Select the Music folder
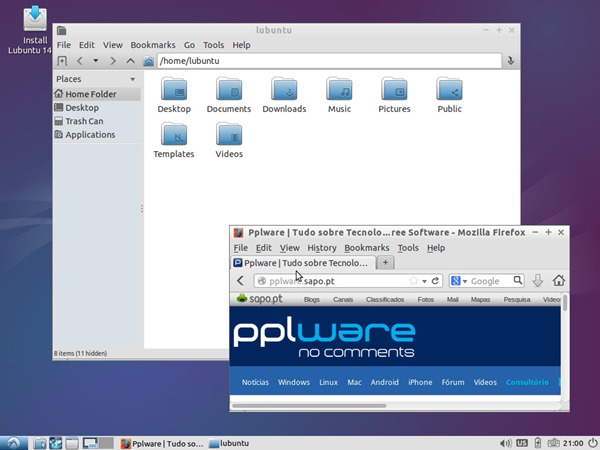This screenshot has width=600, height=450. [x=339, y=95]
